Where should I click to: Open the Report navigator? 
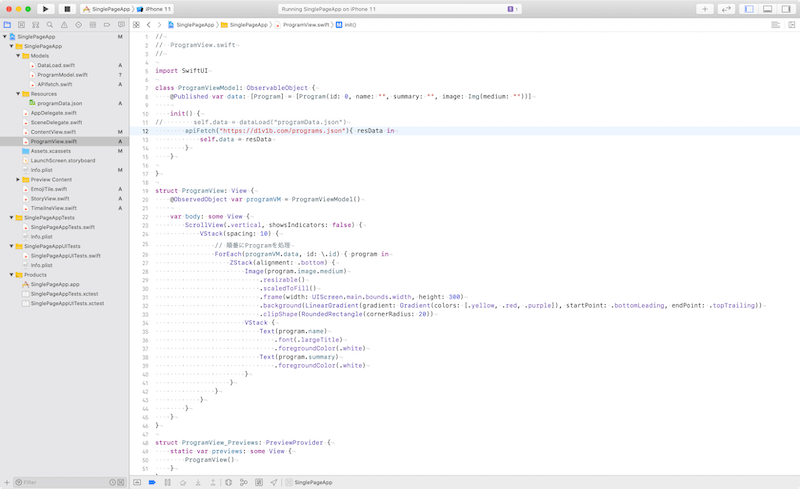(121, 25)
